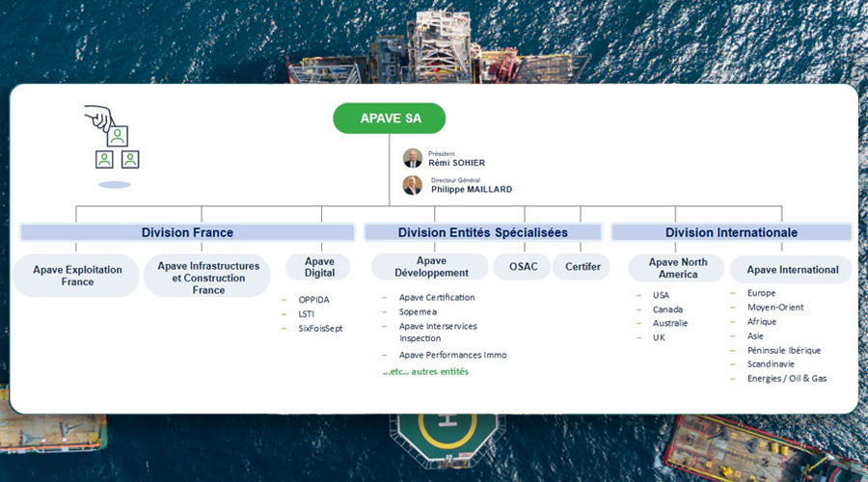Select the Apave Exploitation France box
The image size is (868, 482).
(76, 276)
